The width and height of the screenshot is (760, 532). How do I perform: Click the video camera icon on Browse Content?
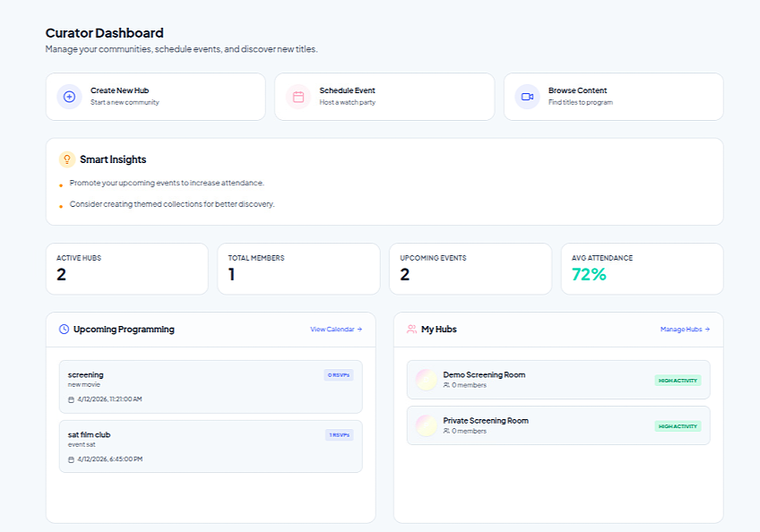(x=527, y=97)
